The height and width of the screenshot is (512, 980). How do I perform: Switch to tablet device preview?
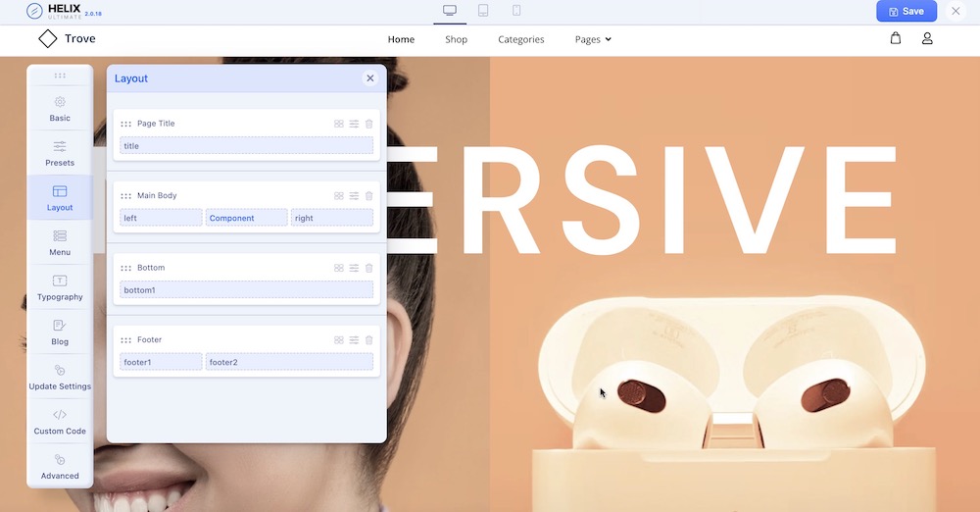483,11
